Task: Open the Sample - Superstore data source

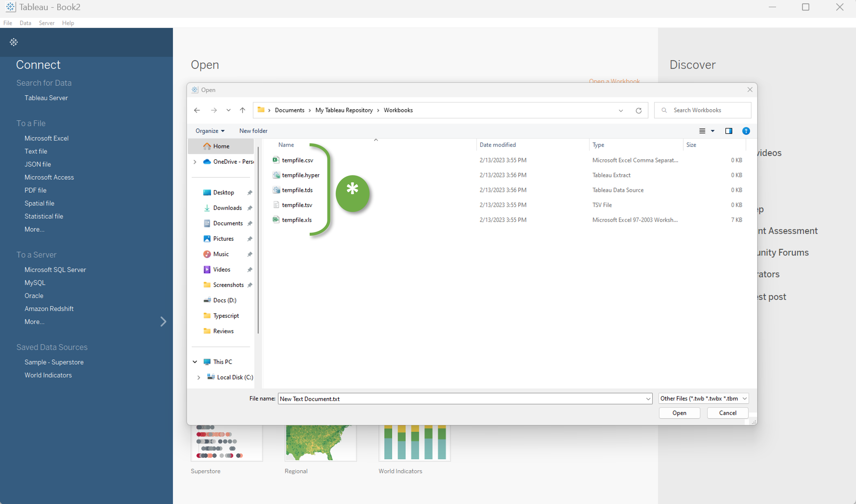Action: pyautogui.click(x=54, y=362)
